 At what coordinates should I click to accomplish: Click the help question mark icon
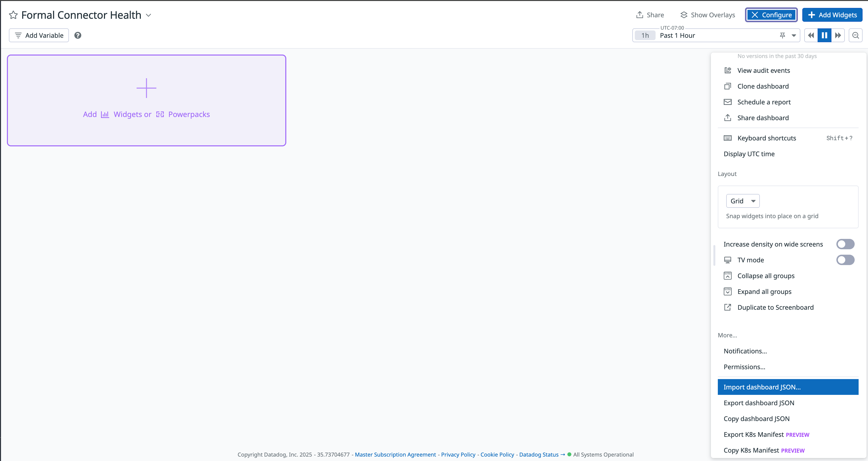(x=78, y=35)
